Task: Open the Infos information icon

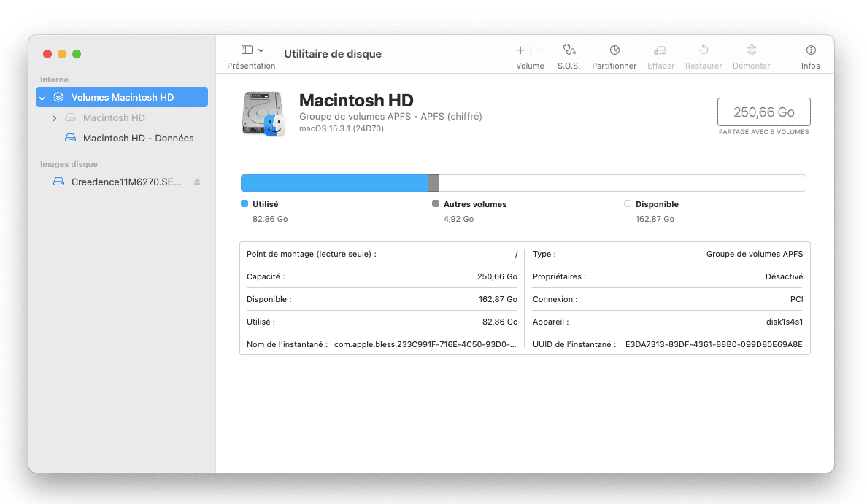Action: [811, 50]
